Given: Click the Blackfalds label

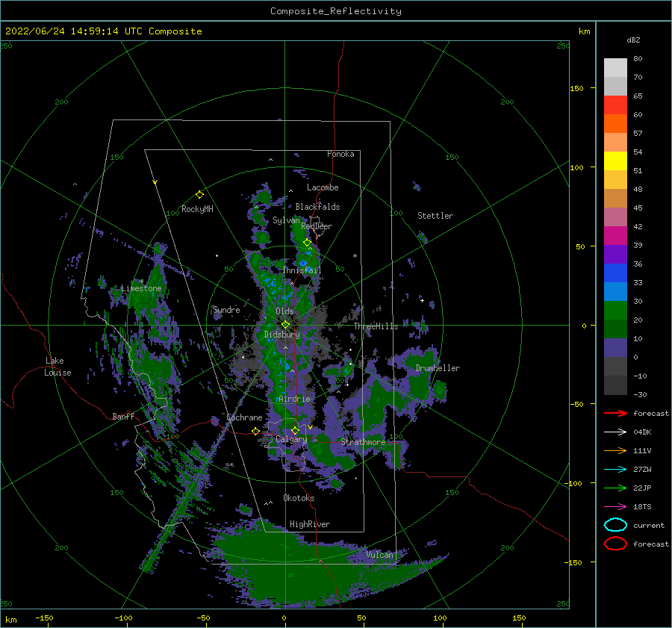Looking at the screenshot, I should [x=317, y=207].
